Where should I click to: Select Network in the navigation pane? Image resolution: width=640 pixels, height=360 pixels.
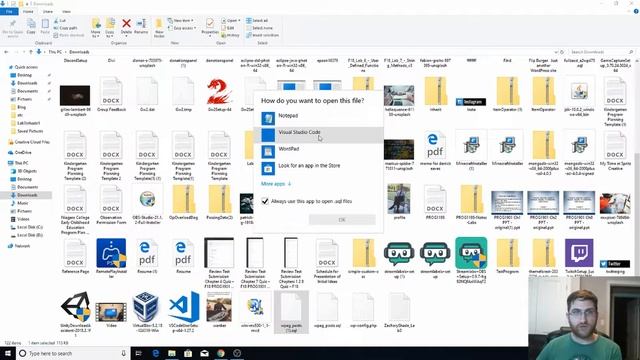tap(22, 246)
